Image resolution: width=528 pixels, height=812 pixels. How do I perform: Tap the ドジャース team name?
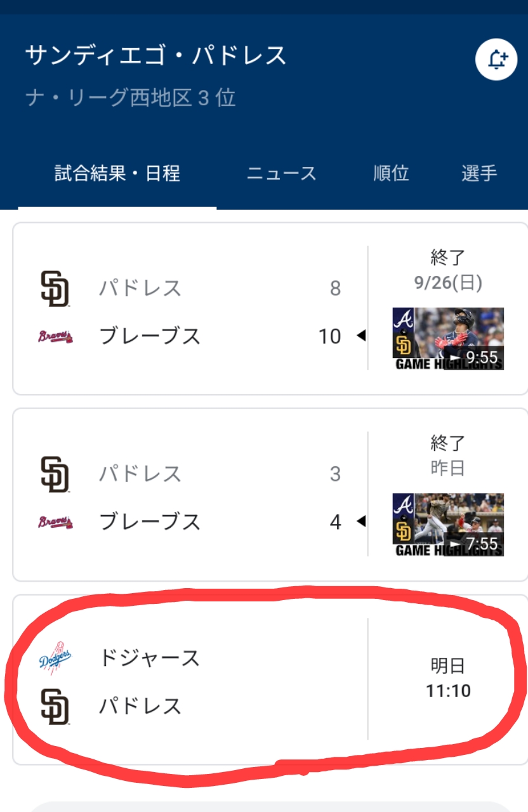point(150,658)
